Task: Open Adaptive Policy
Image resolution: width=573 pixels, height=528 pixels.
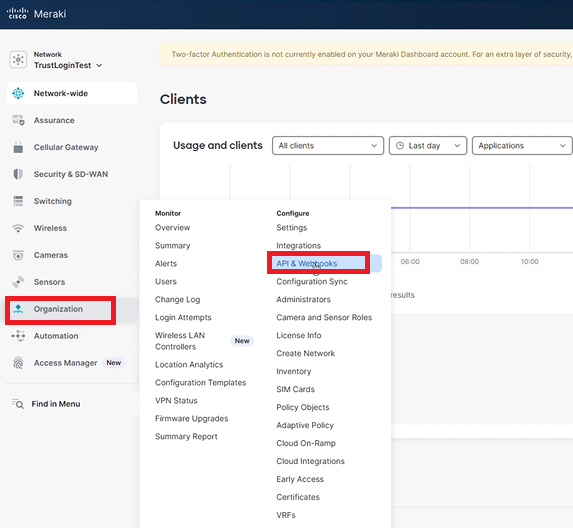Action: [305, 425]
